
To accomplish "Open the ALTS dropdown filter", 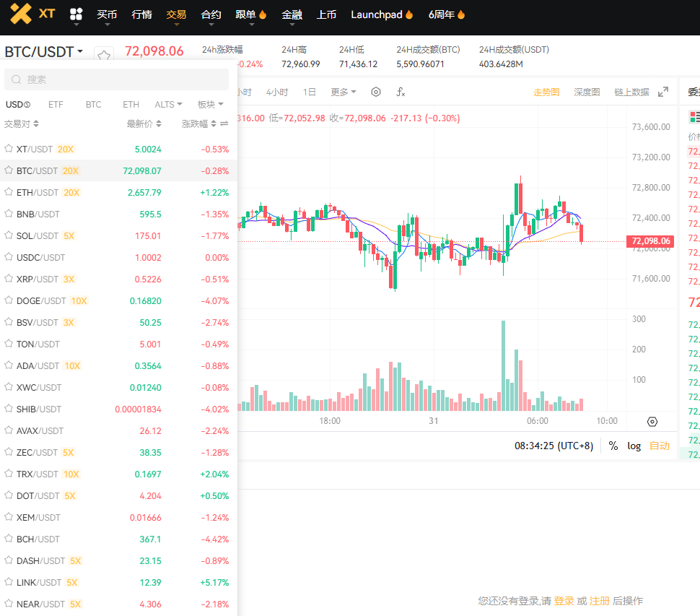I will click(168, 104).
